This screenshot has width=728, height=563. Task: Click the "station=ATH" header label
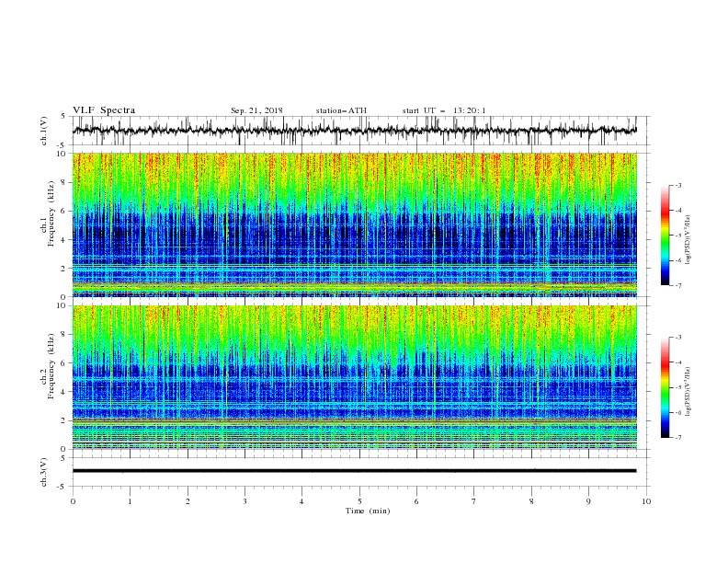pos(341,110)
